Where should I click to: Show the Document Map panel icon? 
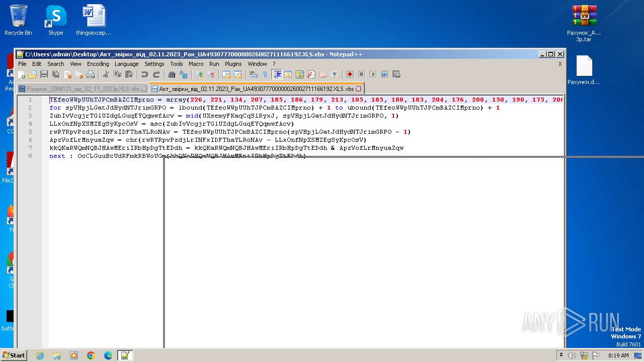coord(300,74)
